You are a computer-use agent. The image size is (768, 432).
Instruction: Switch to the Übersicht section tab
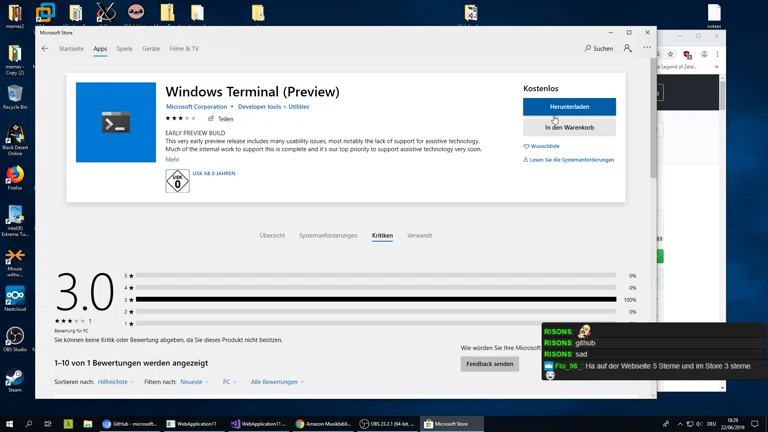272,236
